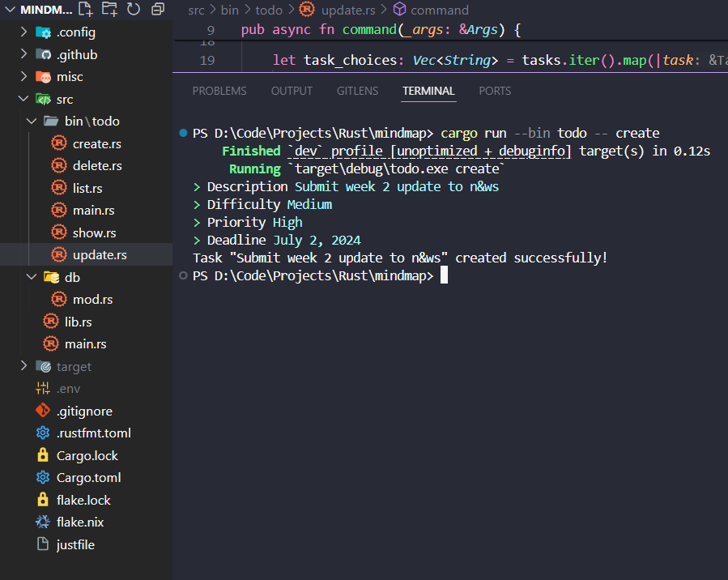Open the .gitignore file
The width and height of the screenshot is (728, 580).
point(84,412)
